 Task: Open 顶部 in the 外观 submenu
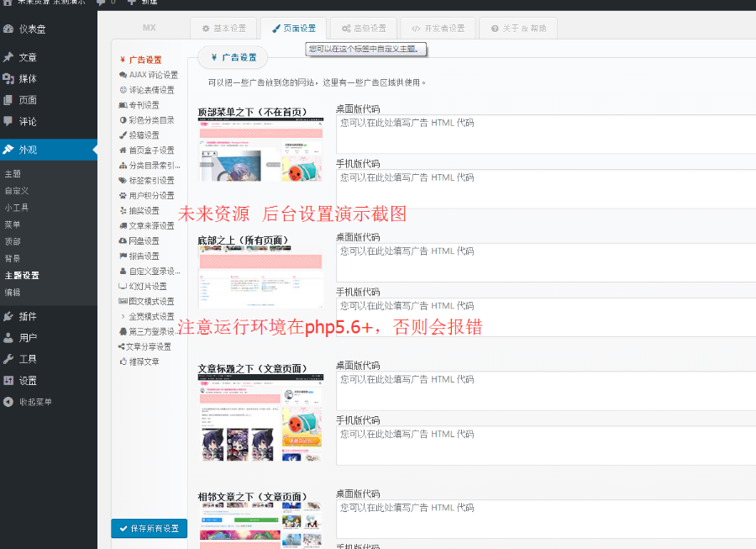click(13, 241)
